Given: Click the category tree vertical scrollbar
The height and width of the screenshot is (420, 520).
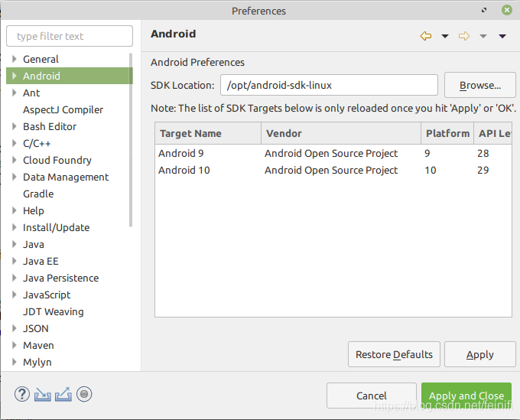Looking at the screenshot, I should pyautogui.click(x=131, y=140).
